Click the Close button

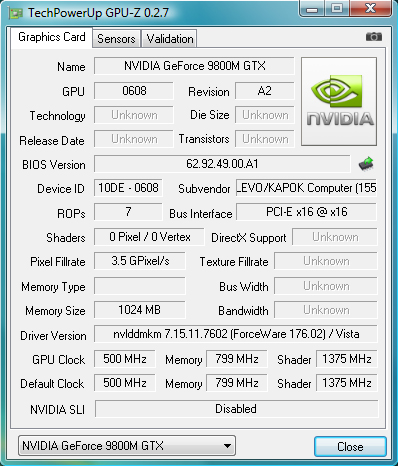pos(350,446)
